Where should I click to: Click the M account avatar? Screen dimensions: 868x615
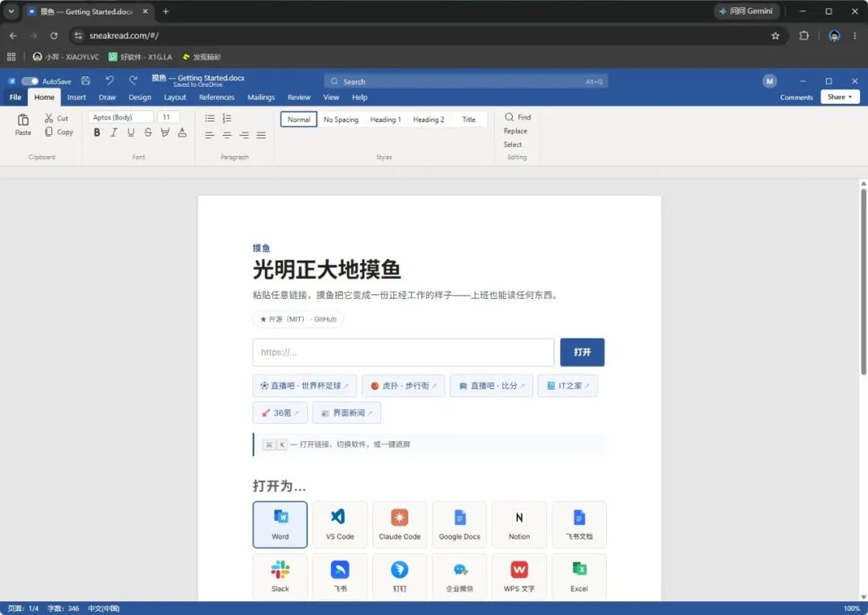tap(769, 81)
